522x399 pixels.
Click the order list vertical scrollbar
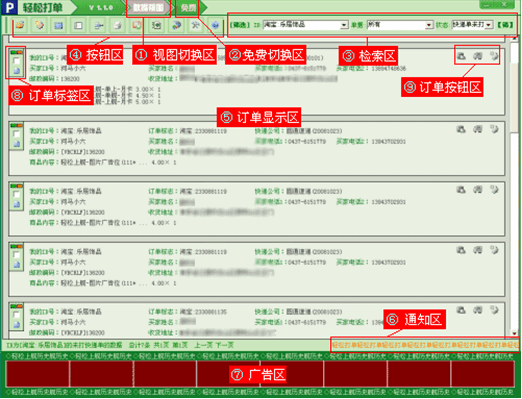514,187
